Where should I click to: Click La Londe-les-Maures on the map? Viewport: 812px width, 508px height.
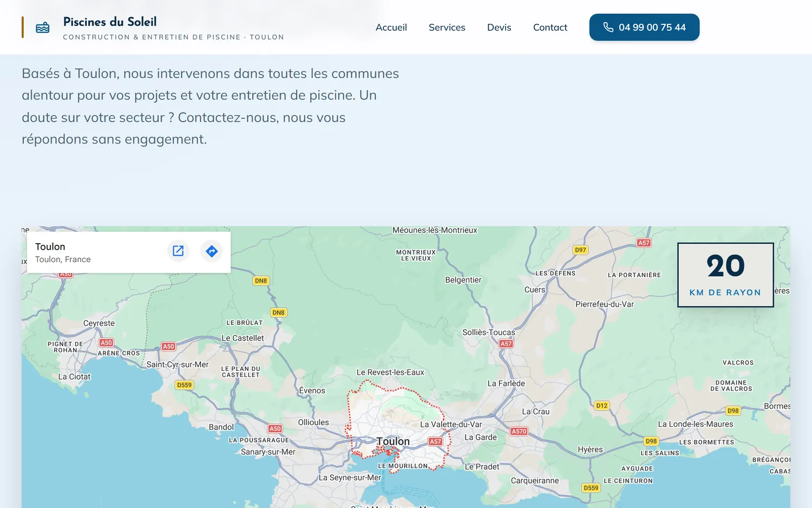pos(696,424)
